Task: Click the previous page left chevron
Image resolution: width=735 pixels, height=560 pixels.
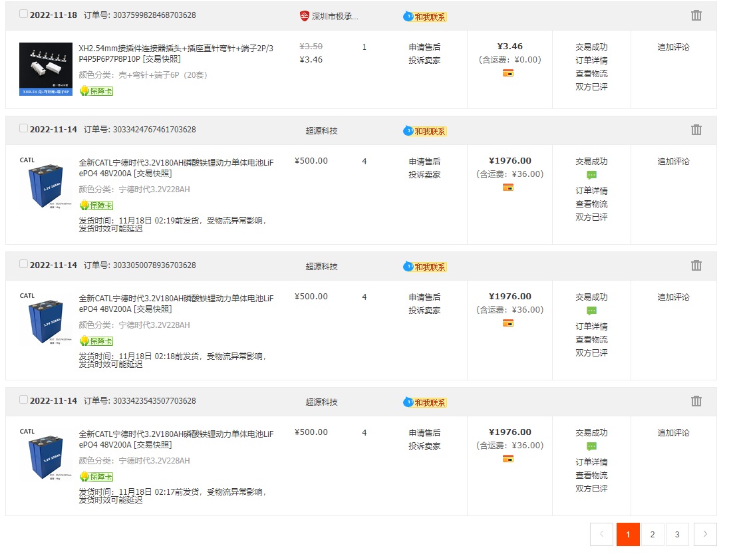Action: pyautogui.click(x=601, y=534)
